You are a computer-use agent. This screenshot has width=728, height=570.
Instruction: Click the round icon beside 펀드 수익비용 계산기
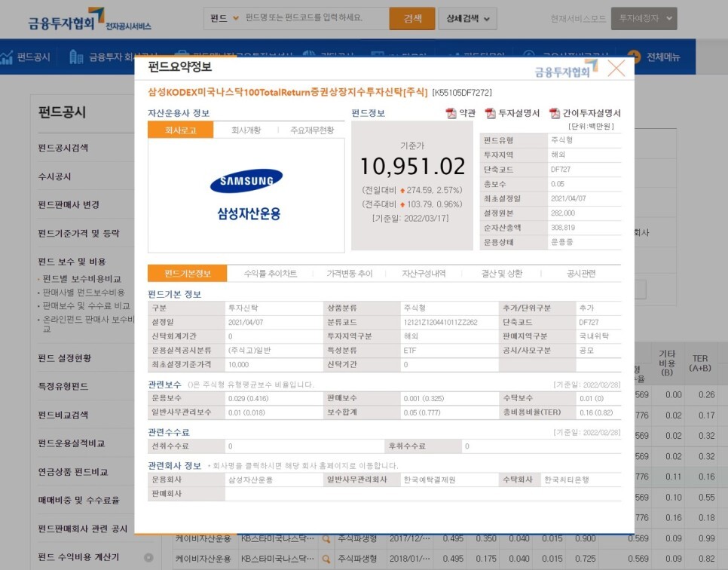point(148,557)
